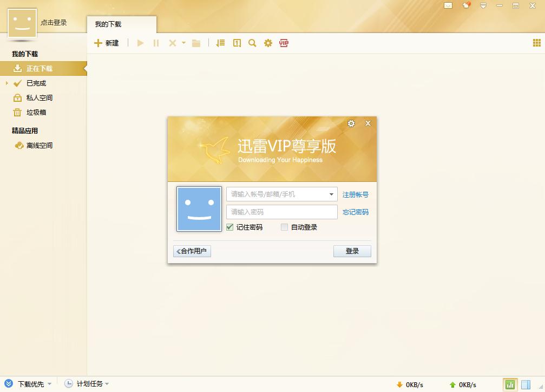Click the New task plus icon

tap(98, 43)
